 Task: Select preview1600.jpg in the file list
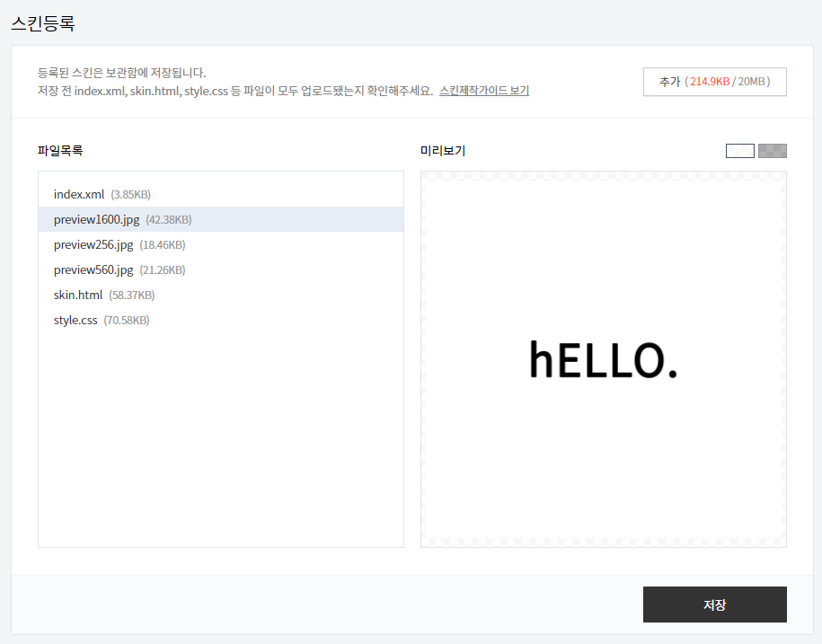(x=221, y=219)
